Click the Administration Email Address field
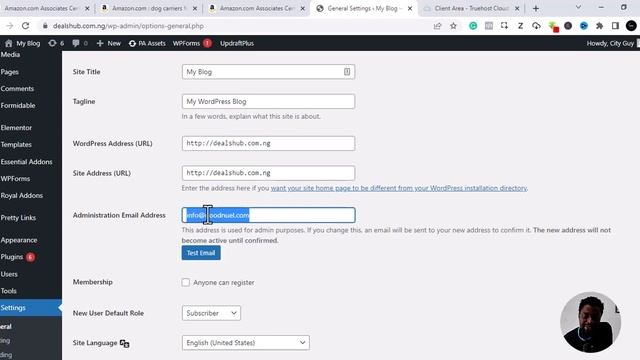Screen dimensions: 640x360 click(268, 215)
